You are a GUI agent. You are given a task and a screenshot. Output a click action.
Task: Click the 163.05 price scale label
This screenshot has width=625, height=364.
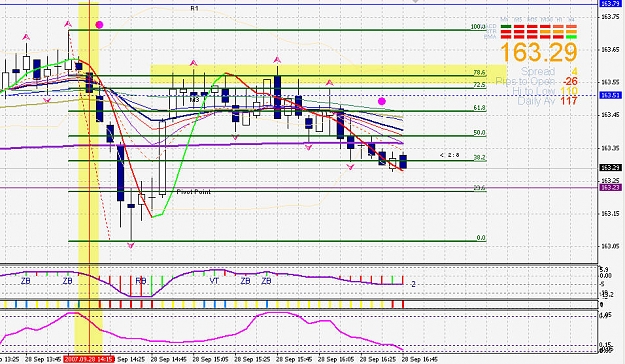tap(610, 246)
